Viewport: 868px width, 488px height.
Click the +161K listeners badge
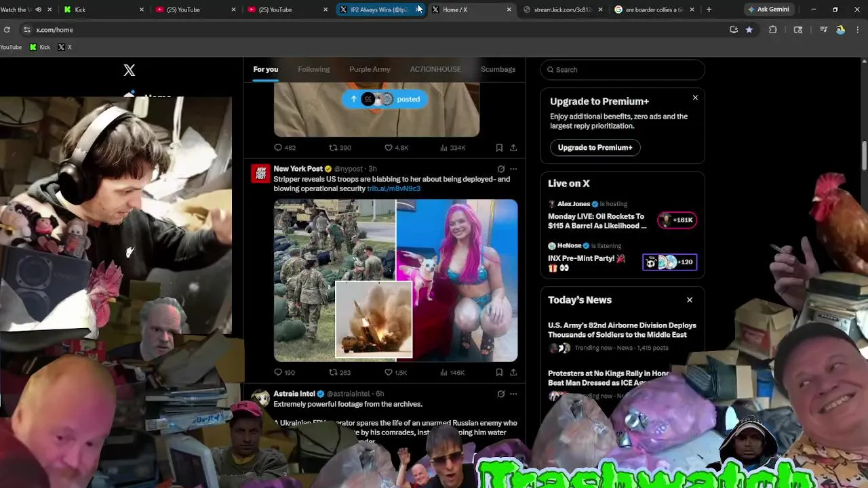tap(677, 220)
